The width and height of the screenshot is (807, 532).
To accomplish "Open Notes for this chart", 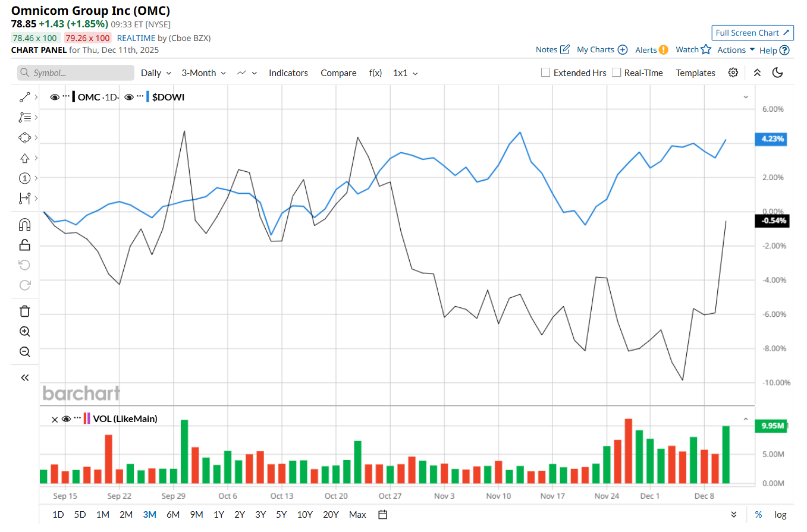I will pyautogui.click(x=552, y=50).
